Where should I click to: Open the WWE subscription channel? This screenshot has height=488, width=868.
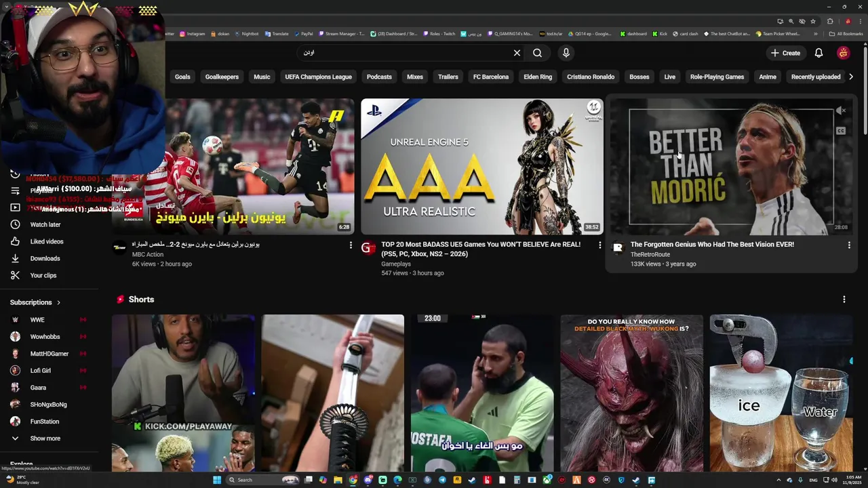coord(37,320)
